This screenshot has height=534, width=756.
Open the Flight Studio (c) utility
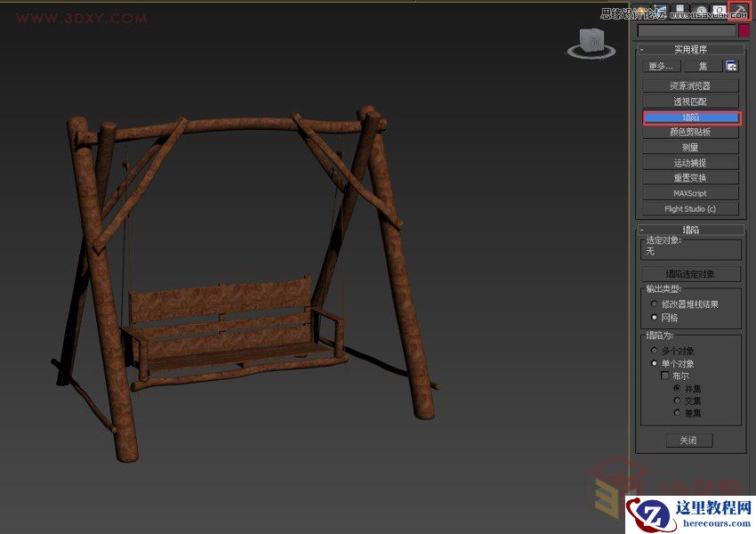pos(690,209)
